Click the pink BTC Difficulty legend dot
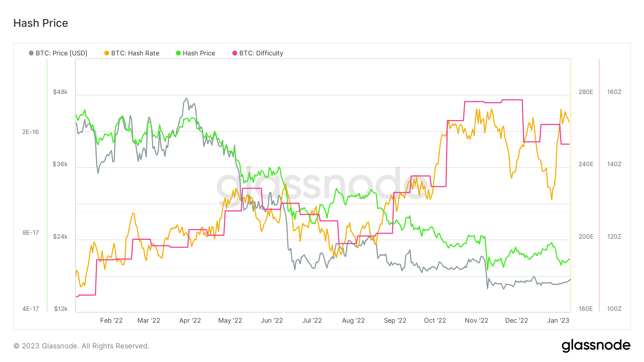The height and width of the screenshot is (362, 644). point(235,53)
